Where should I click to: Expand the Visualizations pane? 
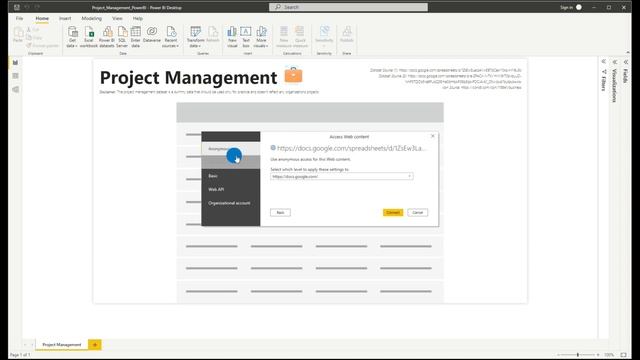click(615, 62)
